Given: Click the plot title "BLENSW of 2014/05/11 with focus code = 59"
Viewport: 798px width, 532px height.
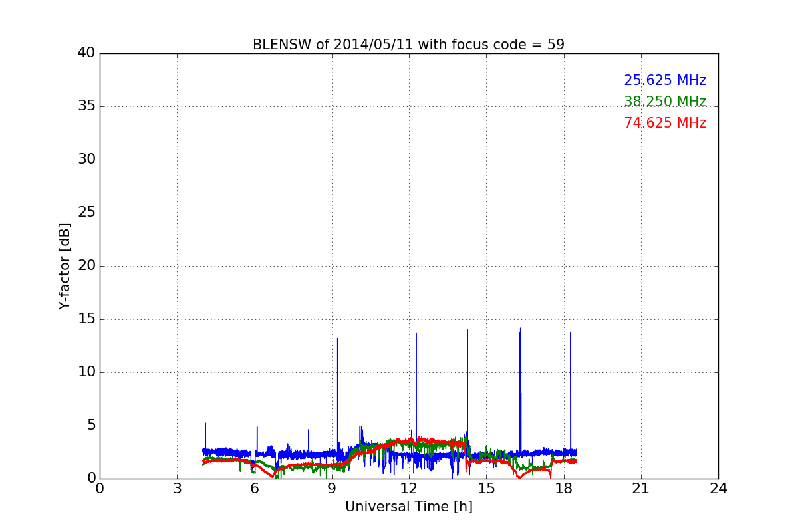Looking at the screenshot, I should pos(408,45).
